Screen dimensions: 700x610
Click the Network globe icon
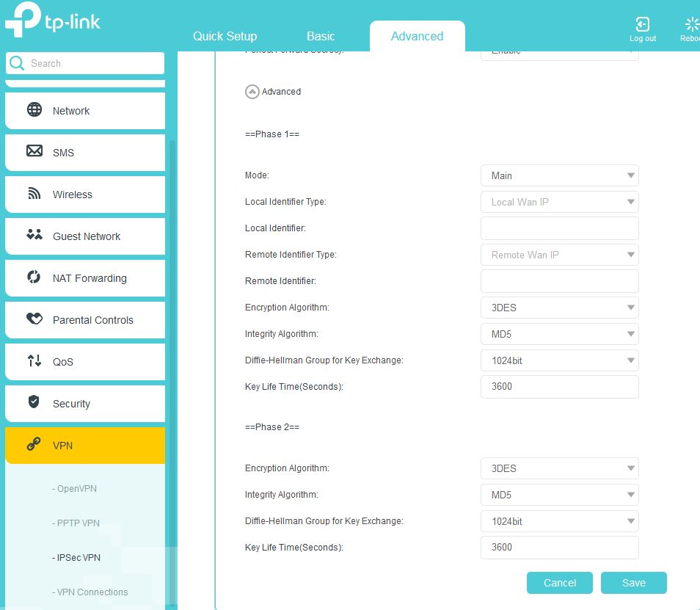tap(34, 109)
